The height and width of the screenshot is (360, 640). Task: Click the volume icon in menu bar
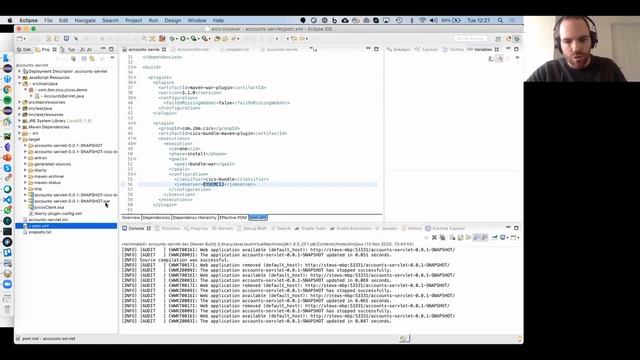433,20
